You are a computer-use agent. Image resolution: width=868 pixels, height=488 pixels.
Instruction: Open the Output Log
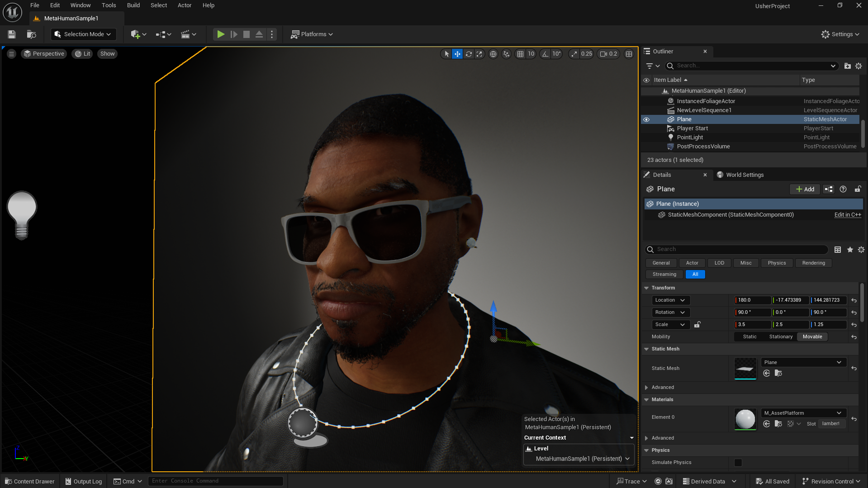84,482
